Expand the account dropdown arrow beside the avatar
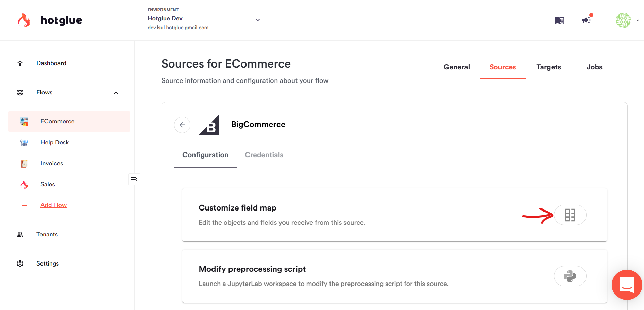Screen dimensions: 644x310 [x=638, y=20]
